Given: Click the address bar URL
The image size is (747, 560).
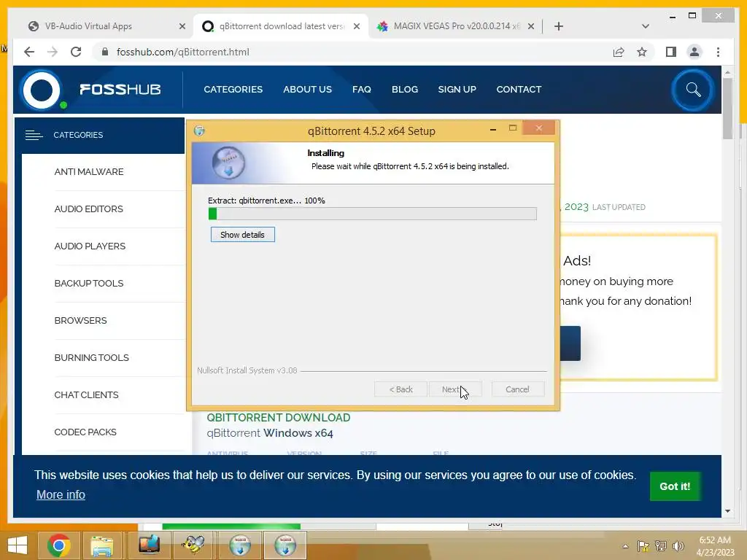Looking at the screenshot, I should pyautogui.click(x=182, y=52).
